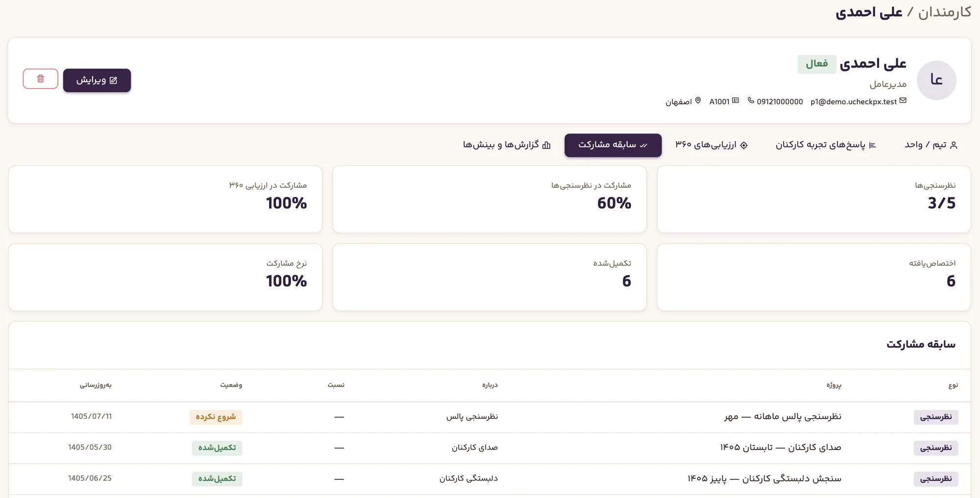The height and width of the screenshot is (498, 980).
Task: Click the عا avatar circle
Action: [936, 80]
